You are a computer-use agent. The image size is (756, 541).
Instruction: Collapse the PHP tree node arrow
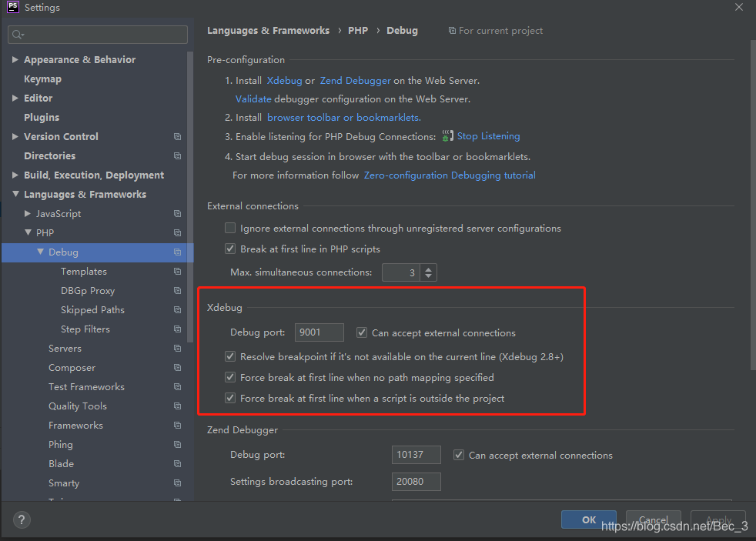pos(28,232)
